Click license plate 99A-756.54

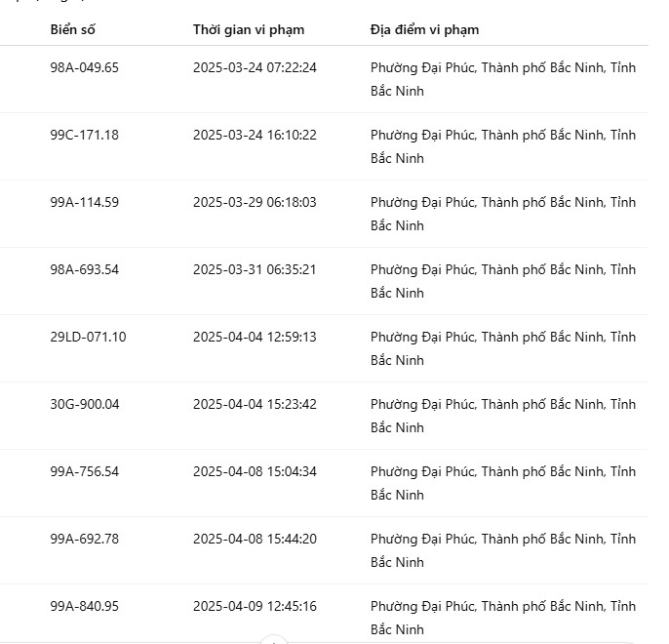[x=85, y=471]
